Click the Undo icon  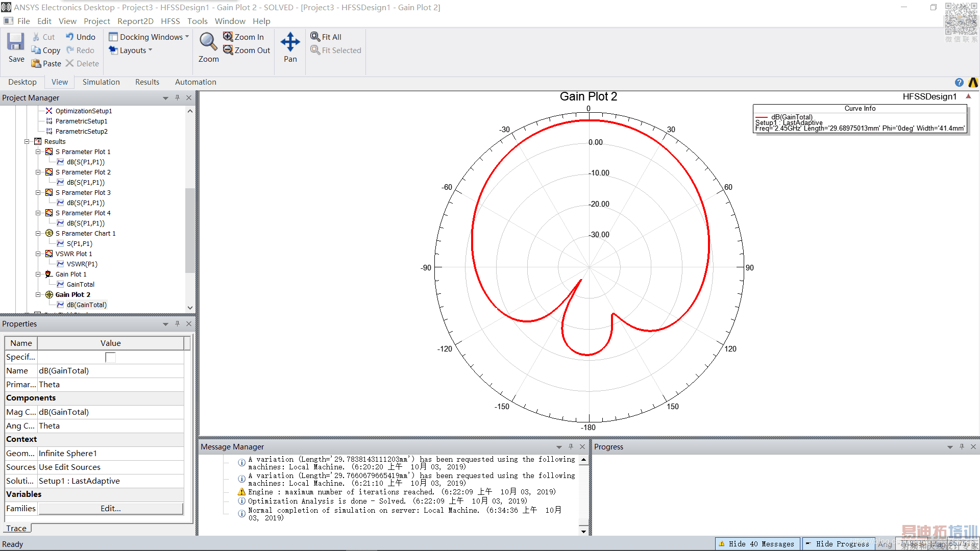[x=70, y=37]
